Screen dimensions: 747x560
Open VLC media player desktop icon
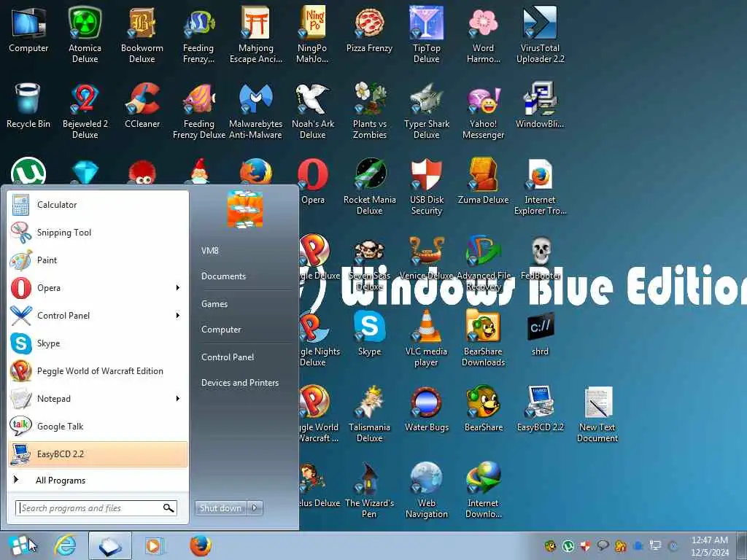coord(426,338)
